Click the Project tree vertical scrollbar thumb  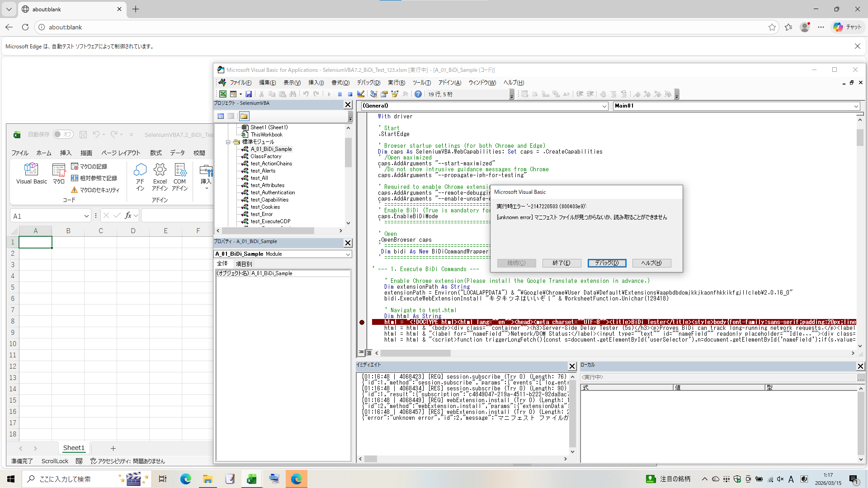click(348, 152)
